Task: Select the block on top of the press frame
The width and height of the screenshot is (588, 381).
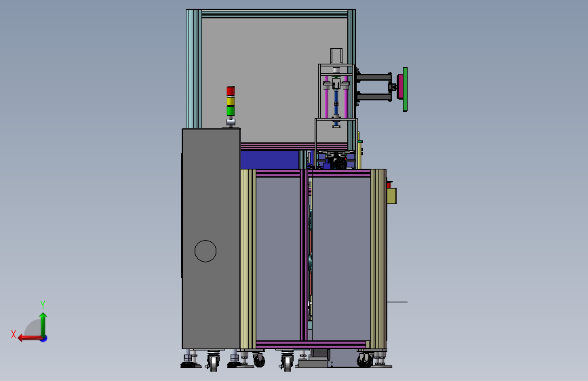Action: [336, 56]
